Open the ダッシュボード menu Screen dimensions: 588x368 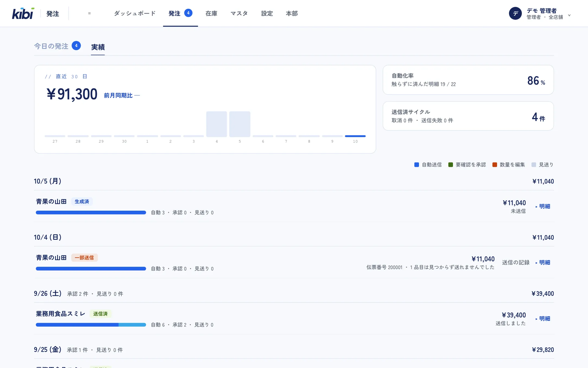(x=135, y=13)
